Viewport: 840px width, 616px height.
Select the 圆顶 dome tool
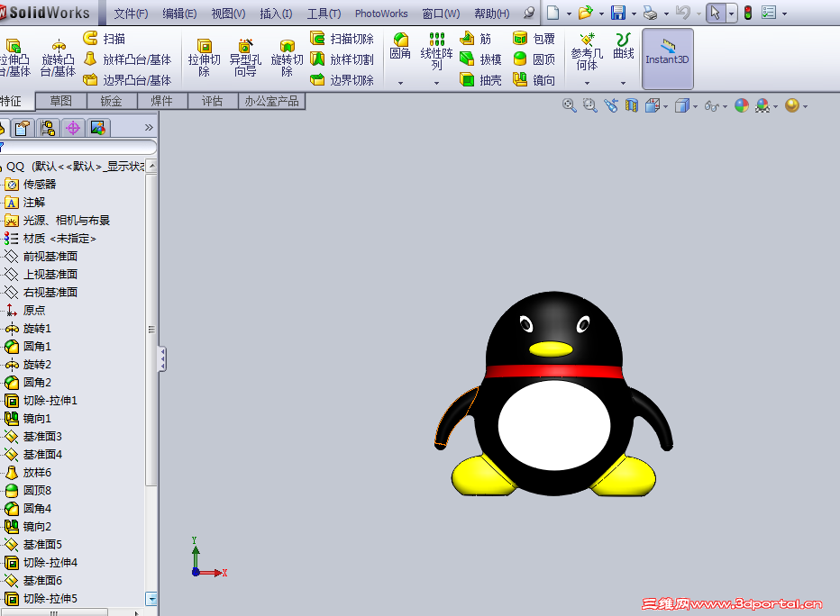pyautogui.click(x=534, y=59)
